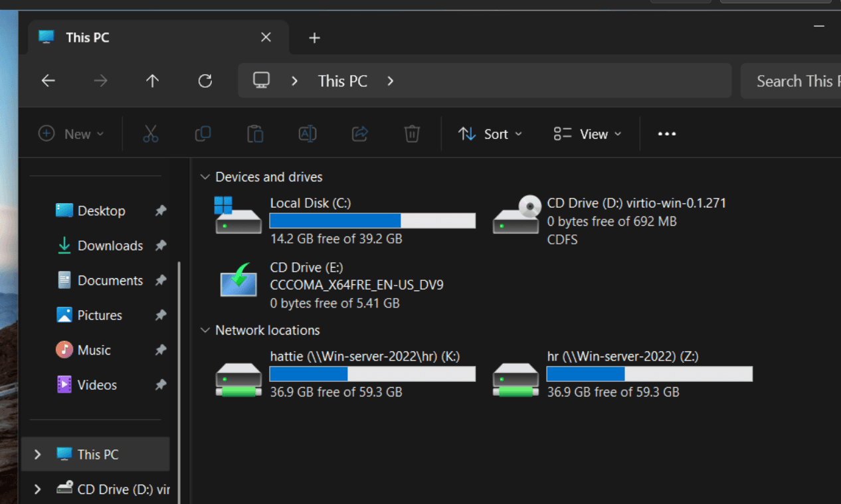This screenshot has width=841, height=504.
Task: Open the New dropdown menu
Action: pos(71,134)
